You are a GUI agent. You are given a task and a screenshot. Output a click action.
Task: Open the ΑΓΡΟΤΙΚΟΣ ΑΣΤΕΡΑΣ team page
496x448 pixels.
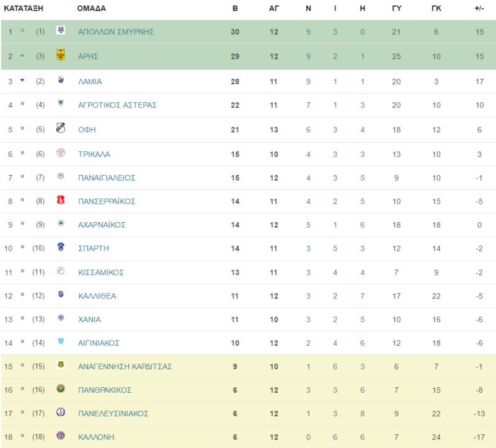[117, 105]
